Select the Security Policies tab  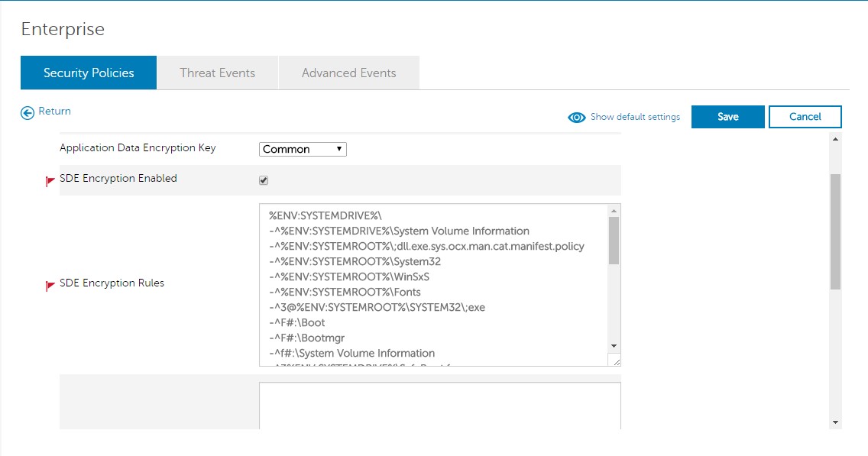[x=89, y=73]
